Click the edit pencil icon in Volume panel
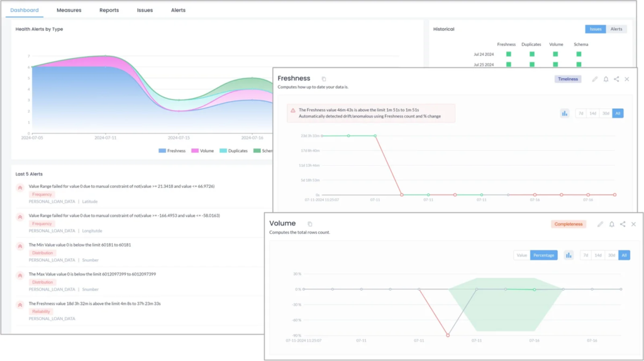 coord(600,225)
